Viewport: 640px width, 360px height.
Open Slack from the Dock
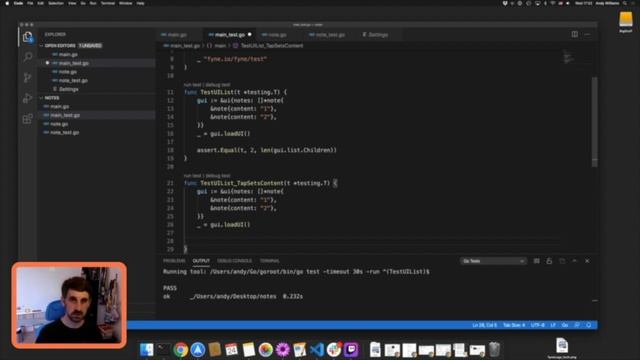(x=334, y=350)
